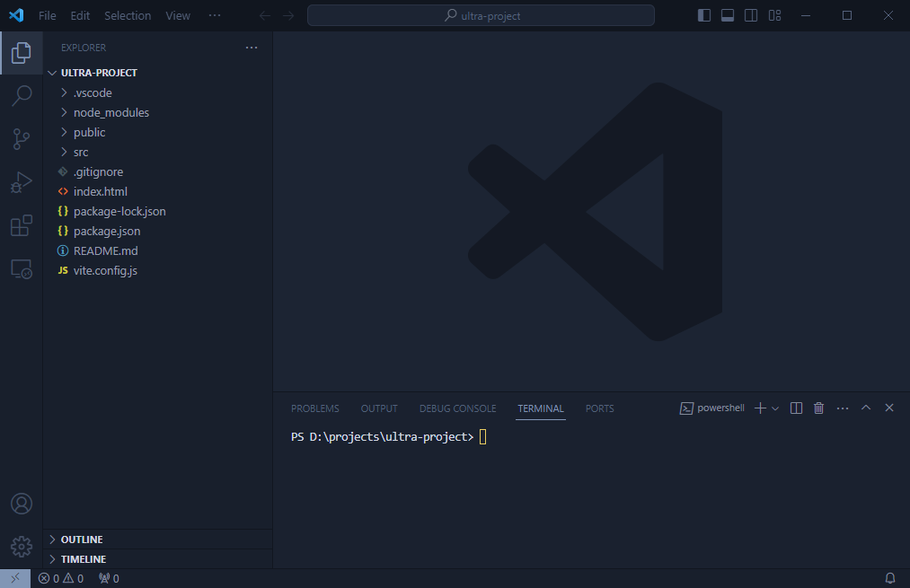Customize layout options
This screenshot has height=588, width=910.
pos(774,15)
